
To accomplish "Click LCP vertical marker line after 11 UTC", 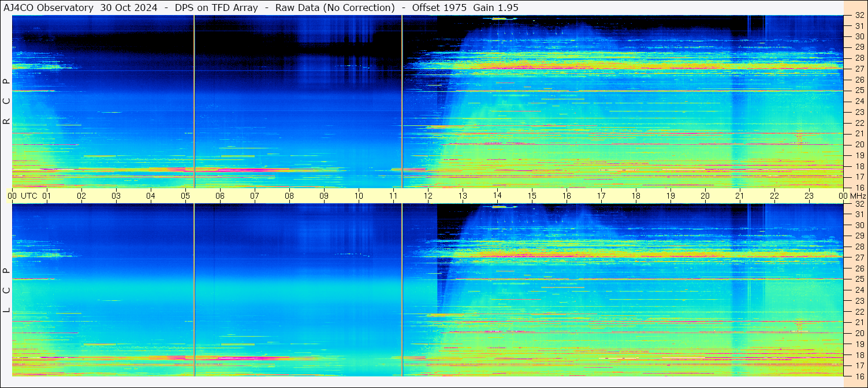I will point(402,290).
